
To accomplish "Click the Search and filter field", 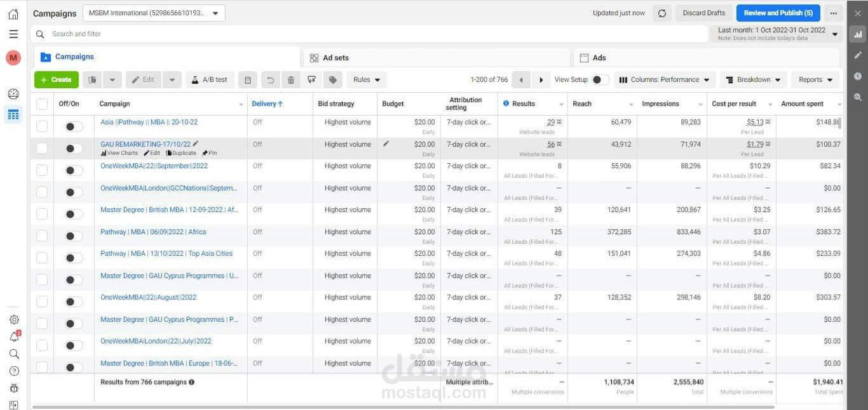I will pos(369,34).
